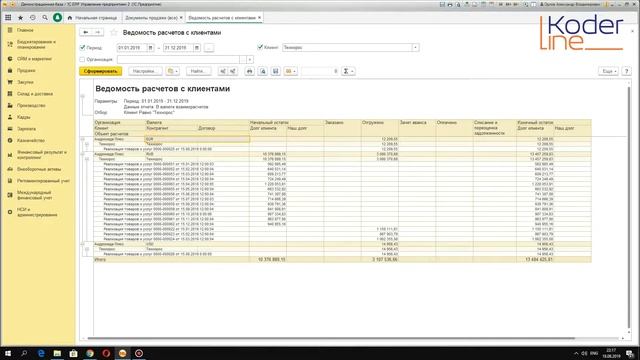Collapse RUB group in report
This screenshot has height=360, width=640.
click(82, 154)
